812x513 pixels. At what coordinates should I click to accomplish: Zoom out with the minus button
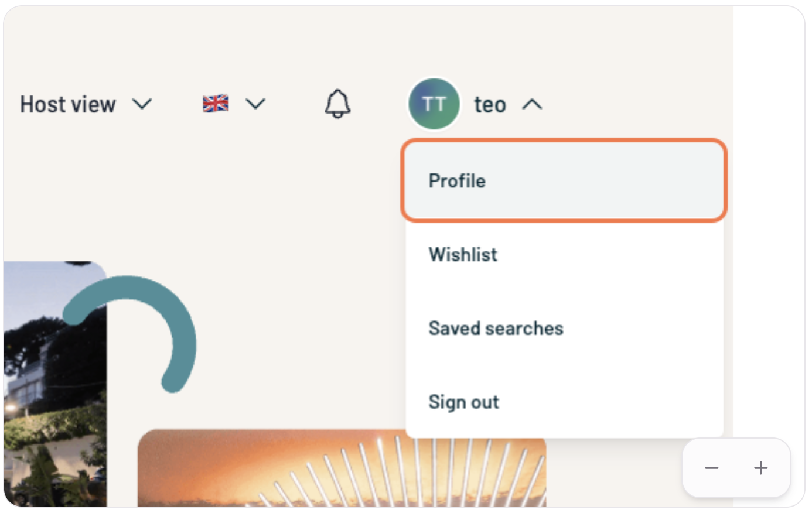click(x=712, y=468)
